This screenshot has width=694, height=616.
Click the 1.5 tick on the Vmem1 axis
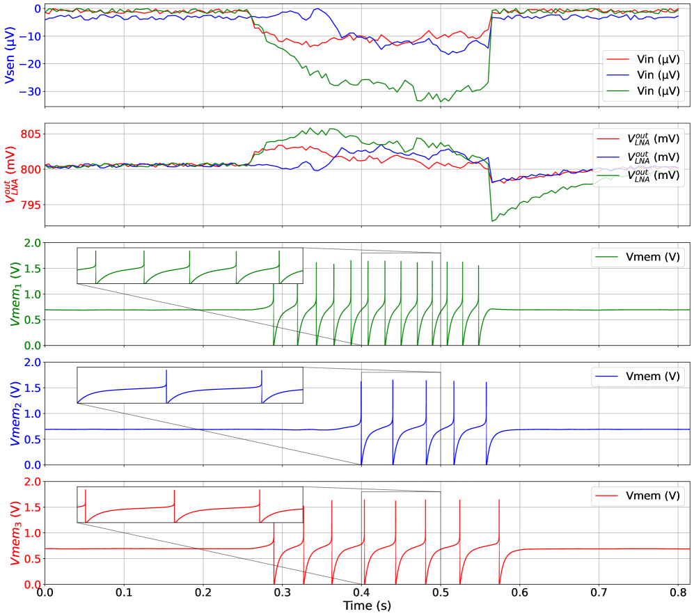point(33,269)
